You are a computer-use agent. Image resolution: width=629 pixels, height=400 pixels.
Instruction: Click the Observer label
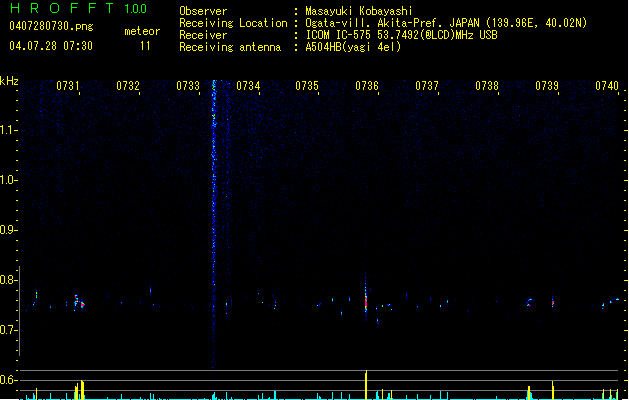click(203, 11)
